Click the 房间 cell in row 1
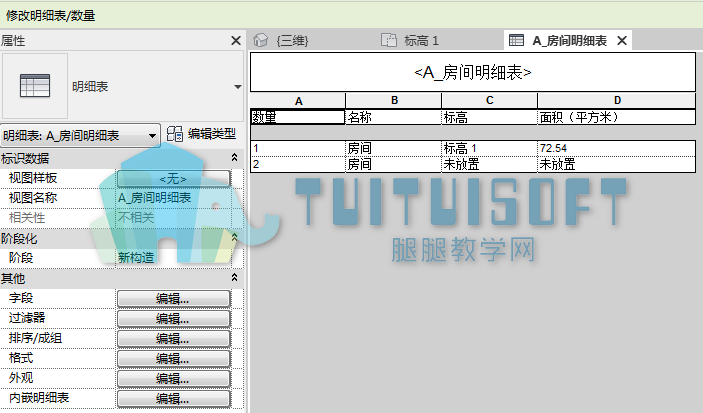Viewport: 703px width, 413px height. pos(394,148)
